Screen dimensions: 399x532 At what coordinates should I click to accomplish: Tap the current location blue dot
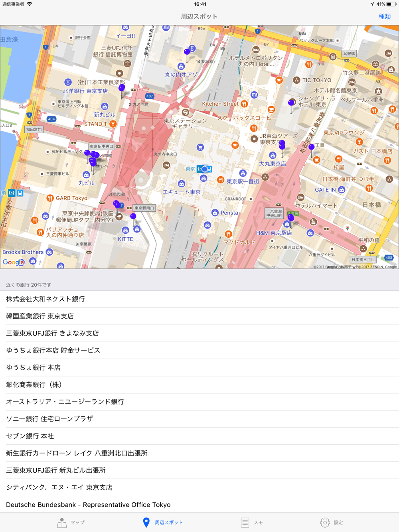205,169
